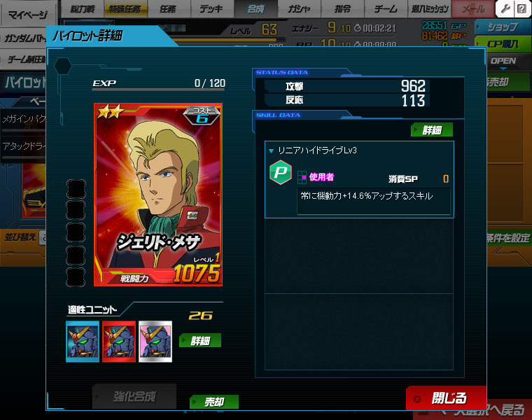
Task: Select the blue-framed compatible unit thumbnail
Action: (x=83, y=342)
